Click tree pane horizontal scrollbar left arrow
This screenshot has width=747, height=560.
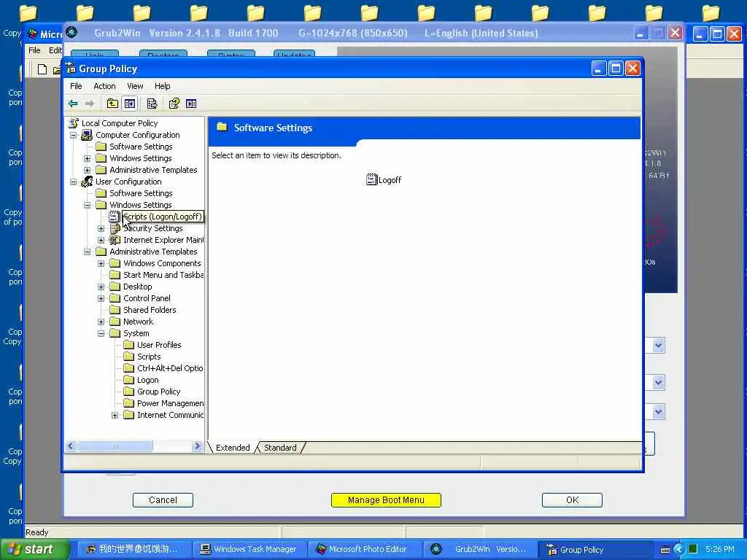tap(71, 446)
